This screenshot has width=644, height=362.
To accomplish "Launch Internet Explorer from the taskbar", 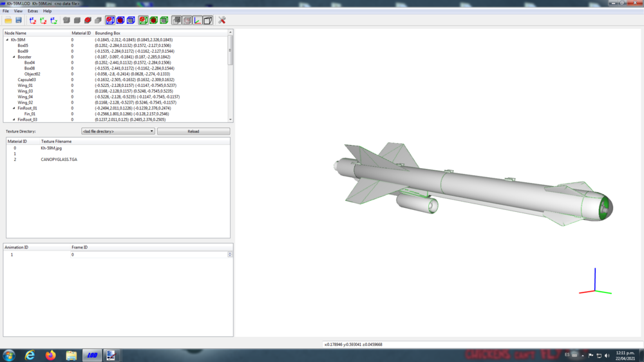I will (x=30, y=355).
